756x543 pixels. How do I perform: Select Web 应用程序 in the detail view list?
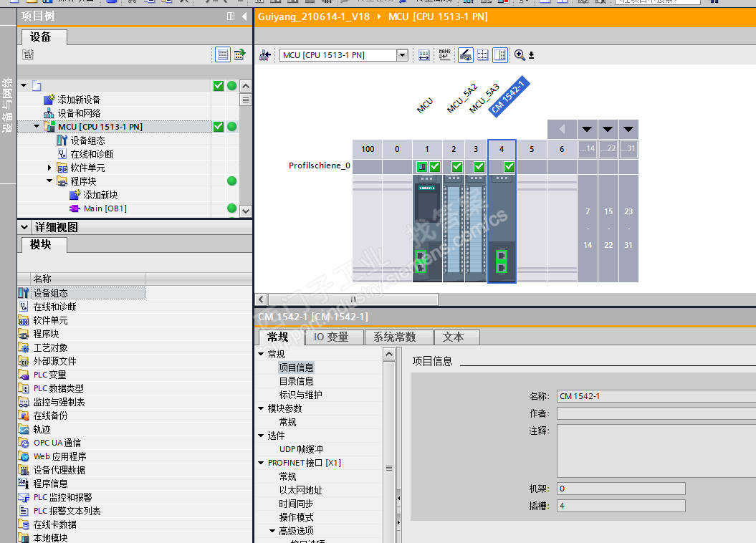(59, 456)
